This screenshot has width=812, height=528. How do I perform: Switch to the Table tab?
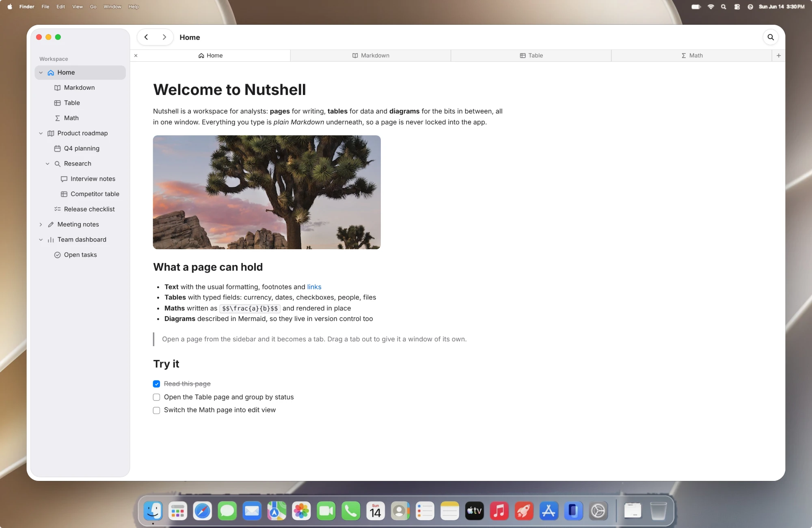tap(531, 56)
